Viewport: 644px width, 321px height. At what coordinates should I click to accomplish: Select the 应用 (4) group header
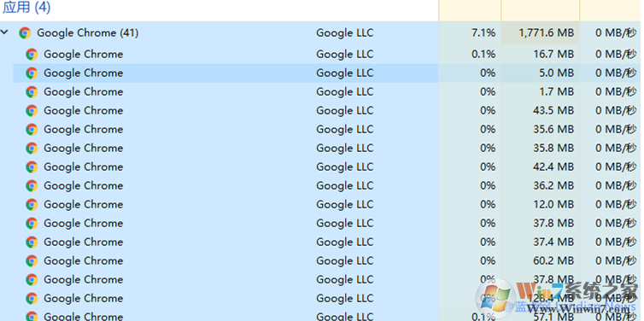(26, 8)
